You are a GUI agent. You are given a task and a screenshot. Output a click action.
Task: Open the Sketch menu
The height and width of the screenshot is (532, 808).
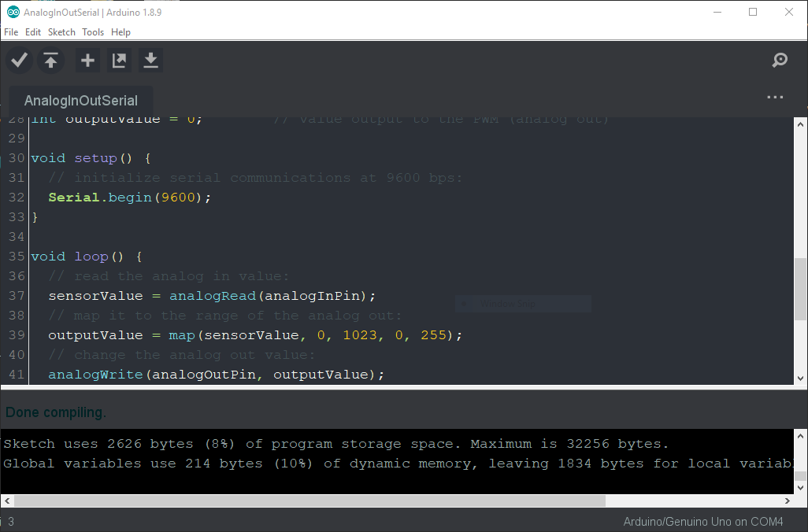pos(61,32)
